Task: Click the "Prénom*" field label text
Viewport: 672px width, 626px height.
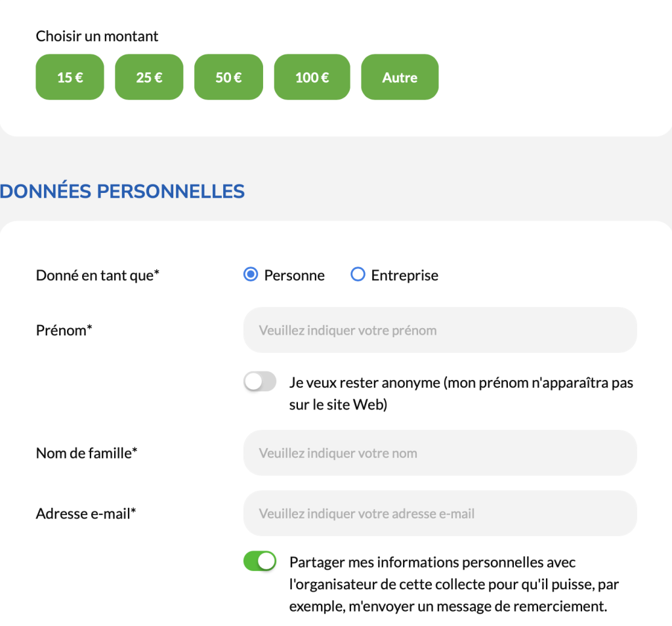Action: (x=64, y=330)
